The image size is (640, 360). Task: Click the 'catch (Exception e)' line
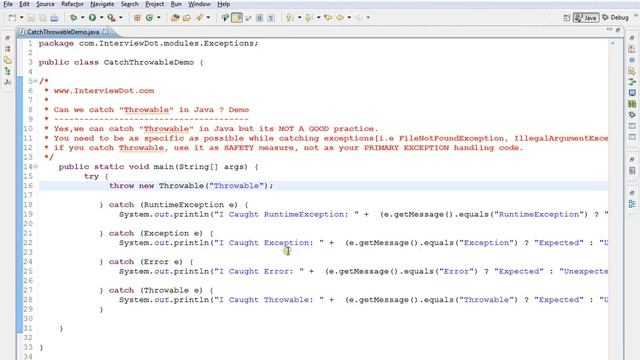[156, 233]
